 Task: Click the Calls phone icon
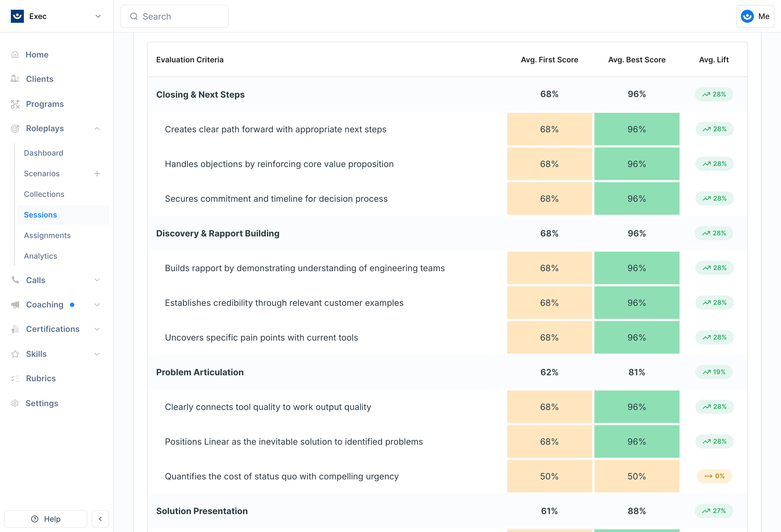(x=15, y=280)
